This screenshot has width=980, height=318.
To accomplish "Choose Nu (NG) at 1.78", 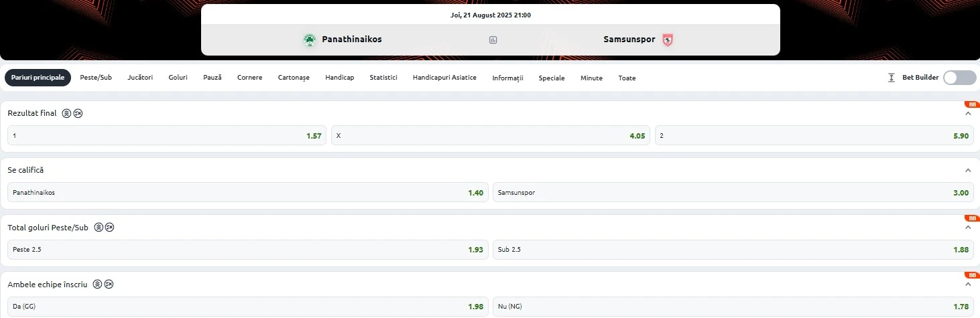I will point(733,306).
